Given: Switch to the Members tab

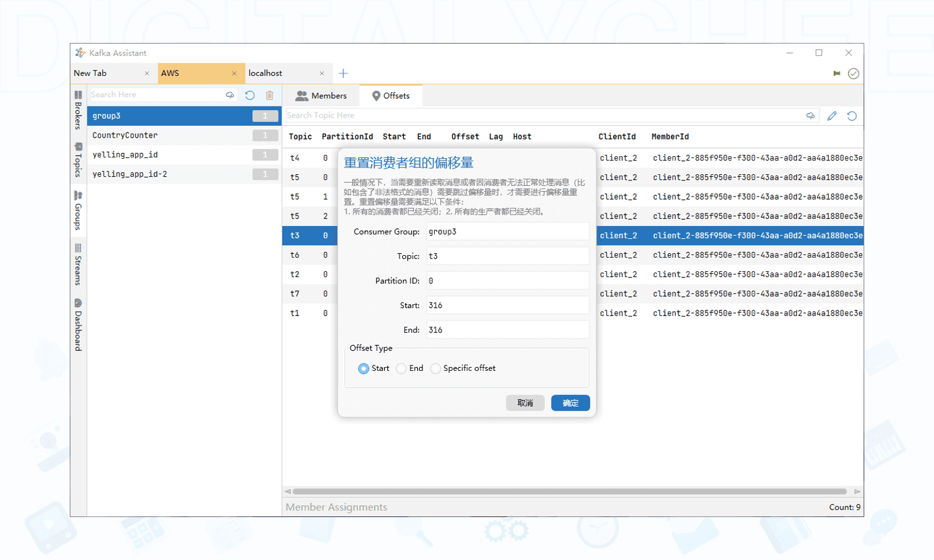Looking at the screenshot, I should click(323, 95).
